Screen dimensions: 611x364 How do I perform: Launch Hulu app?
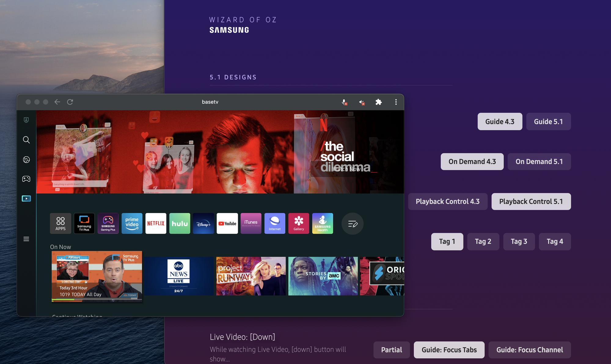coord(180,223)
